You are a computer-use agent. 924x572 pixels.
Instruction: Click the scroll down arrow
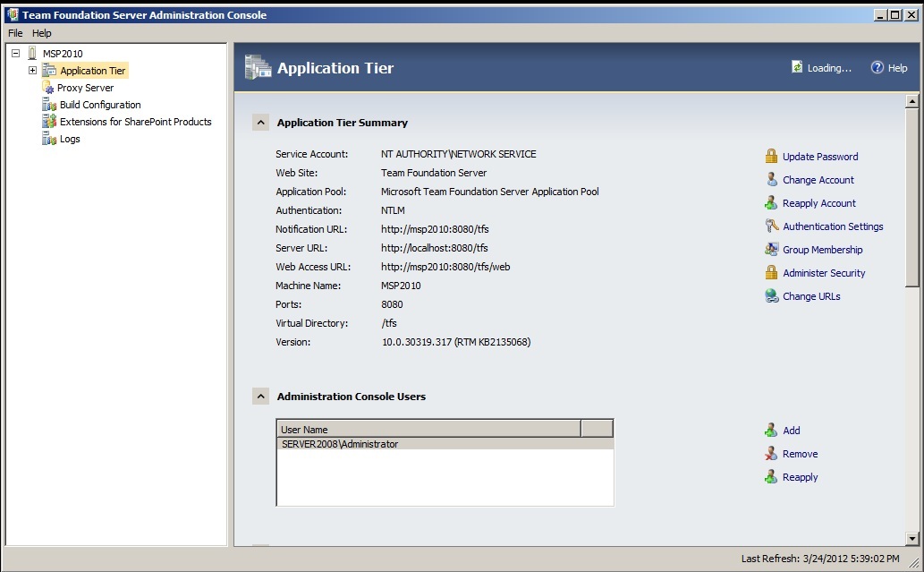pos(911,538)
